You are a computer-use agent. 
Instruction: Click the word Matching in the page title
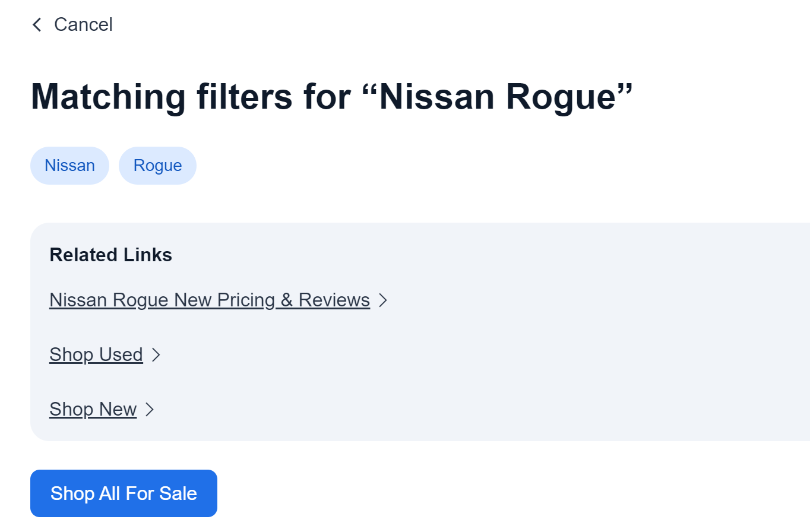tap(108, 96)
